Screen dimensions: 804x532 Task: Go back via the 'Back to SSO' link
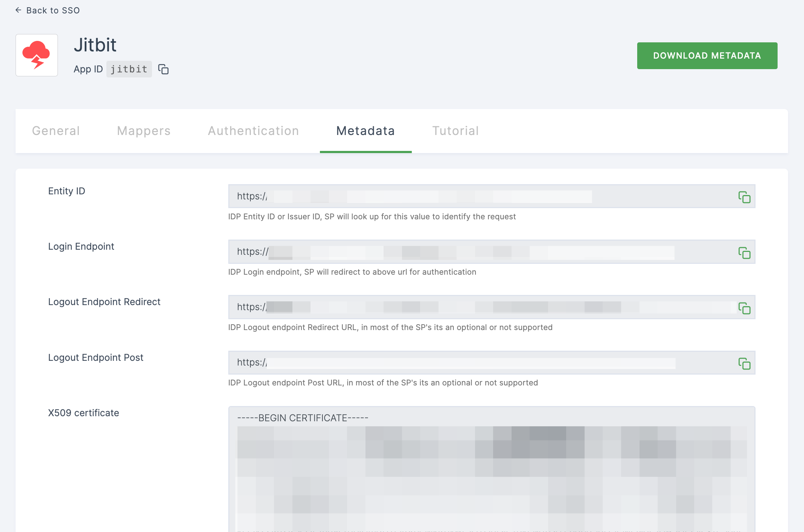47,10
